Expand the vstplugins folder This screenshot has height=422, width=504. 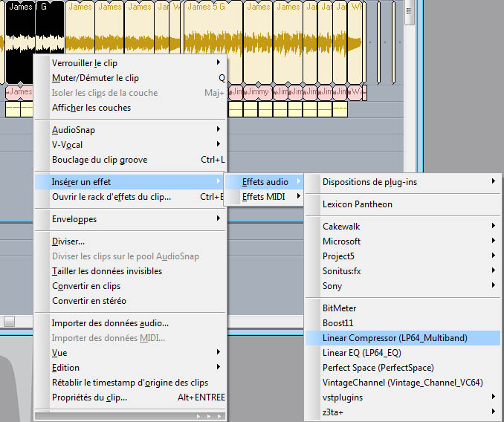coord(403,397)
